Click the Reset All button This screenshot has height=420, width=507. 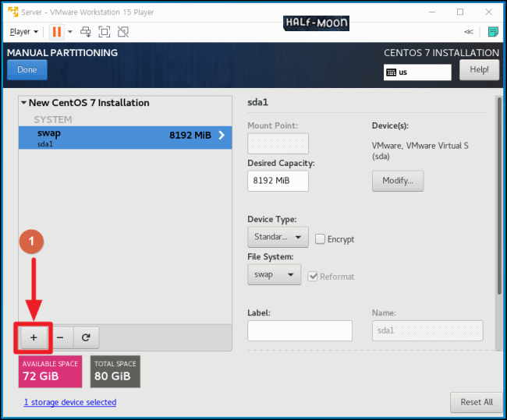tap(476, 402)
